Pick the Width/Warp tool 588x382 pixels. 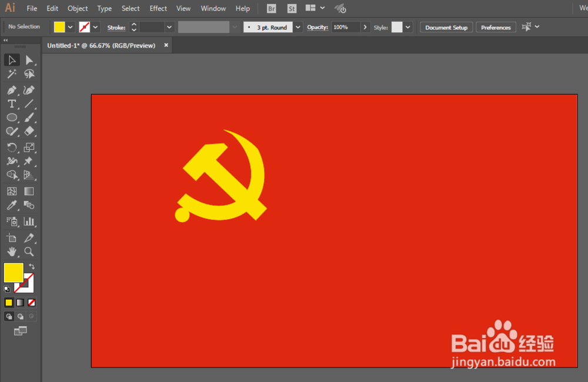click(x=12, y=161)
